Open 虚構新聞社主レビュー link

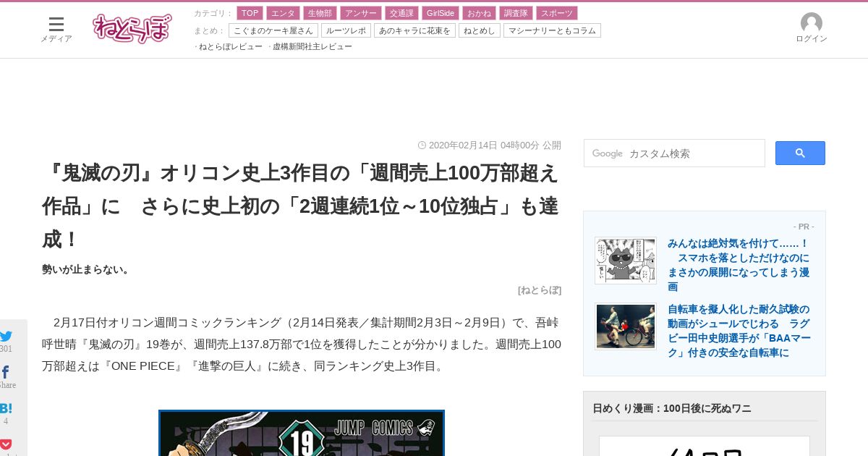coord(312,46)
